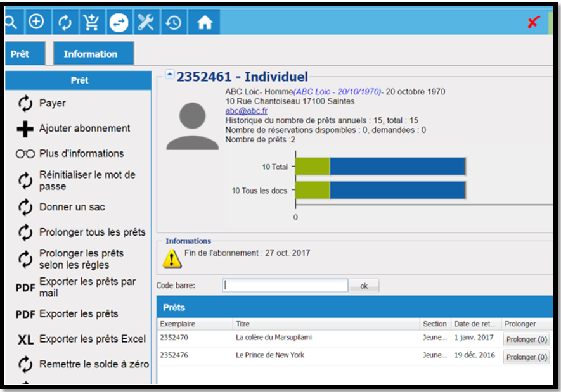
Task: Click the Nombre de prêts :2 text
Action: pyautogui.click(x=261, y=139)
